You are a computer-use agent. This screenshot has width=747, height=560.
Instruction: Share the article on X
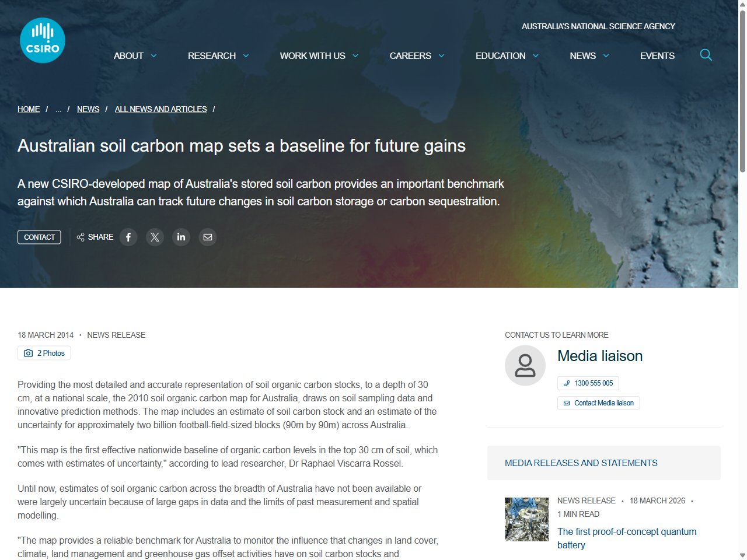pyautogui.click(x=155, y=237)
